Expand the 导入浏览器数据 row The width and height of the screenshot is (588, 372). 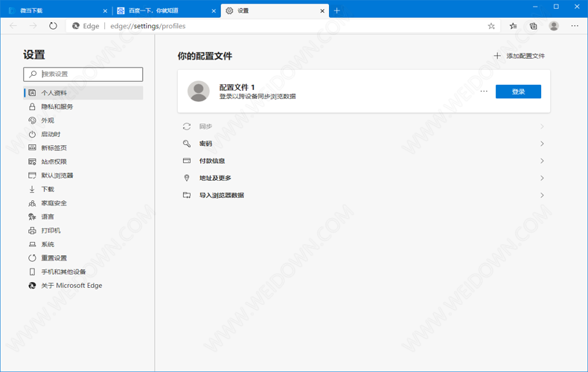pos(363,195)
